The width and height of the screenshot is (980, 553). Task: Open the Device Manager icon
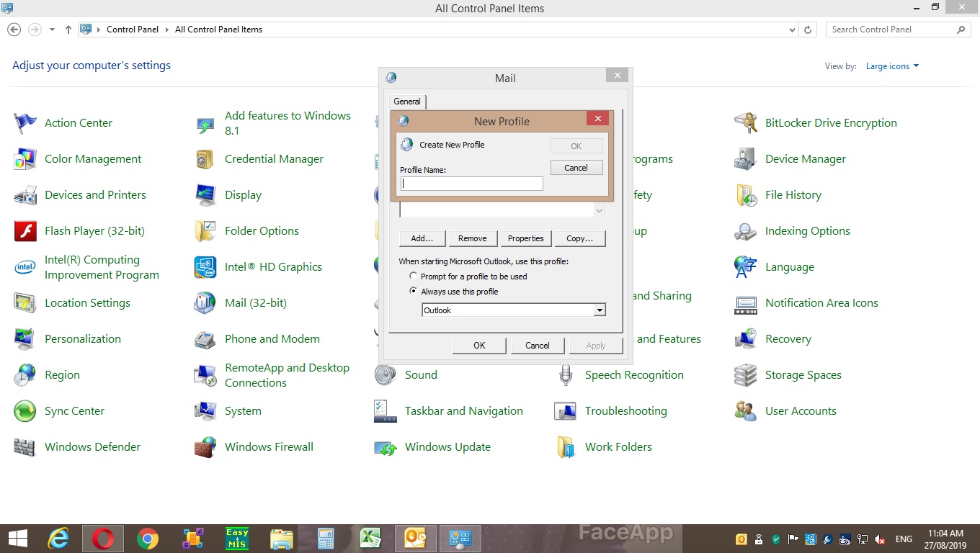tap(746, 159)
